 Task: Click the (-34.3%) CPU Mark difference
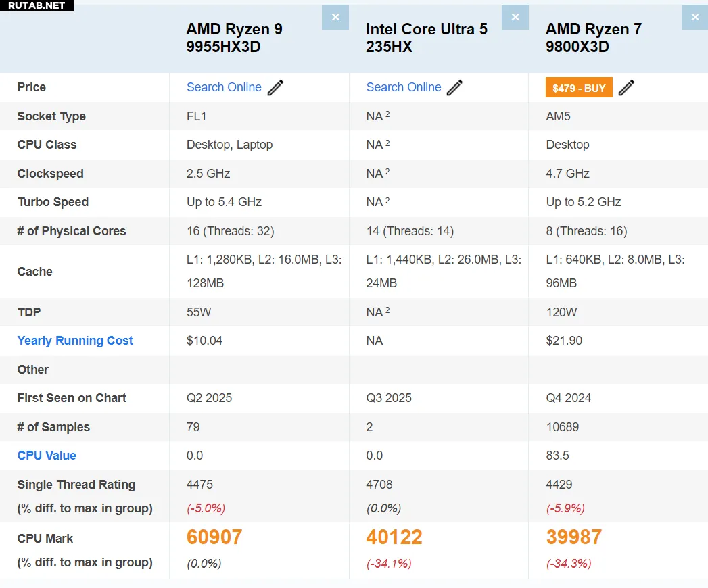(569, 564)
